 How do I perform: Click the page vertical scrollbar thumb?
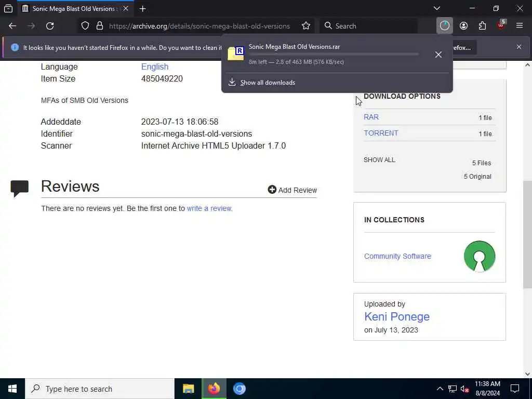click(x=527, y=234)
